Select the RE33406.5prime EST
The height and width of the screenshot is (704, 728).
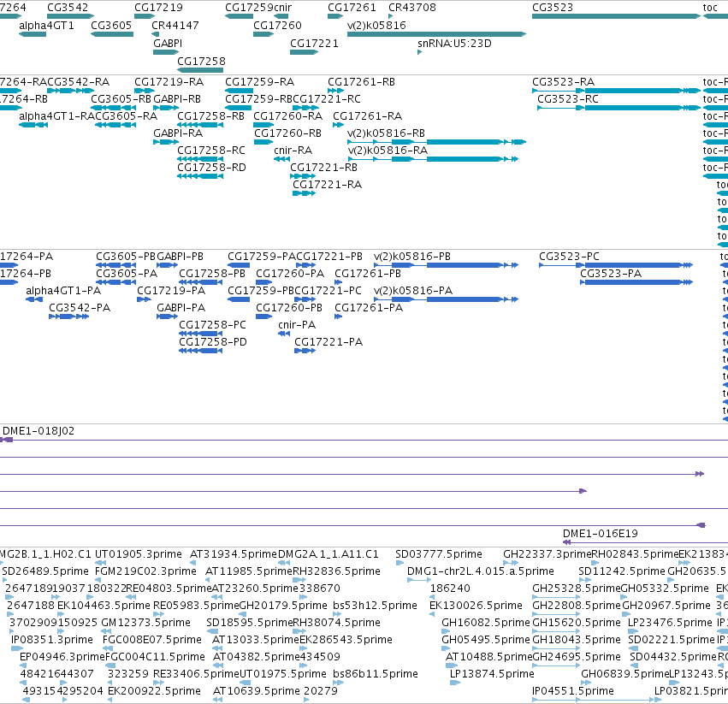pyautogui.click(x=159, y=682)
